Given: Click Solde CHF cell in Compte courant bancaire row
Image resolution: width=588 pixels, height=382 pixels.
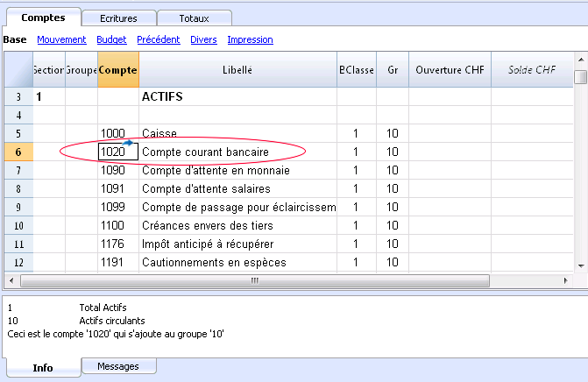Looking at the screenshot, I should pyautogui.click(x=532, y=152).
